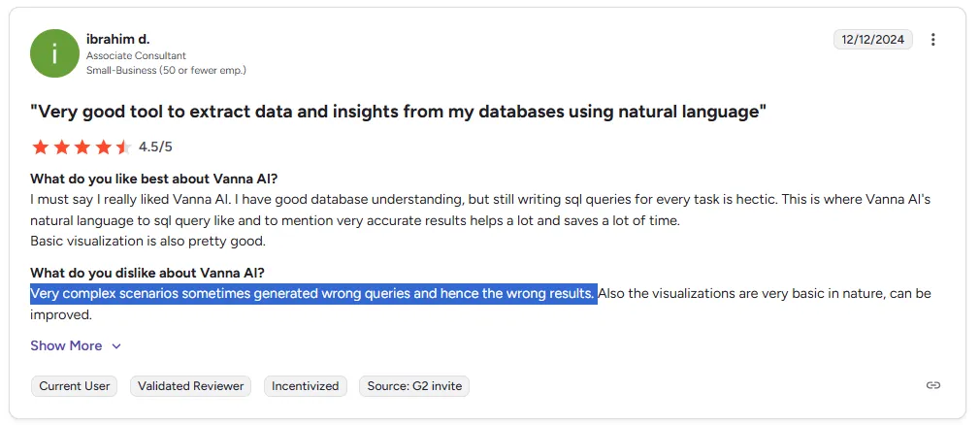Click the fourth red rating star
This screenshot has height=425, width=980.
(x=102, y=147)
